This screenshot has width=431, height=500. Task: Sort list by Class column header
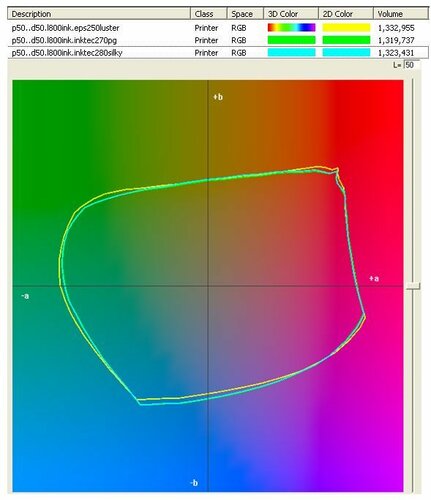tap(209, 14)
